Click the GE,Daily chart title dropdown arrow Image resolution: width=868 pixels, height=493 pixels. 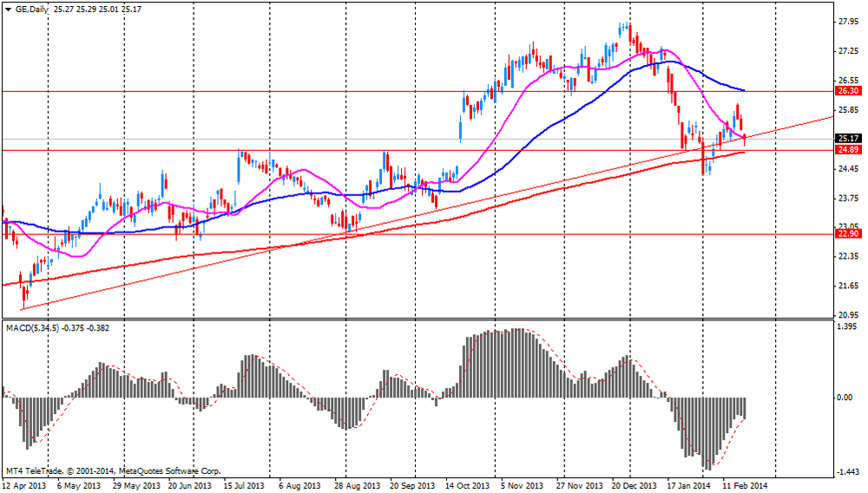pos(9,10)
